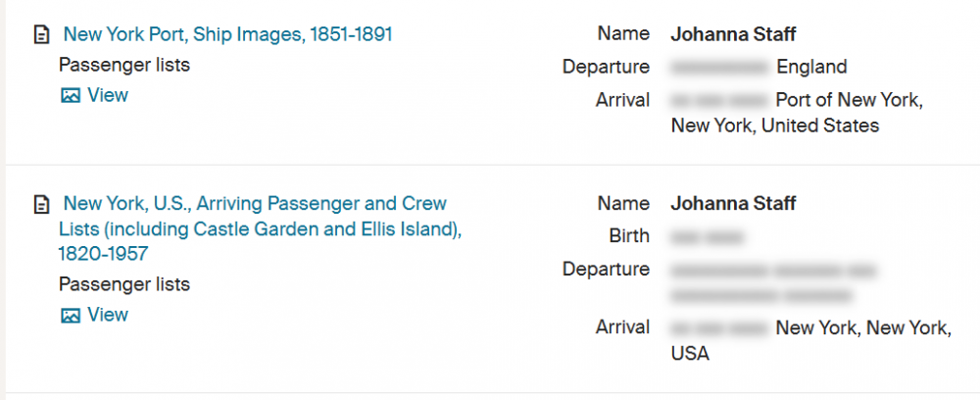Click the Arrival label in second record

(622, 326)
